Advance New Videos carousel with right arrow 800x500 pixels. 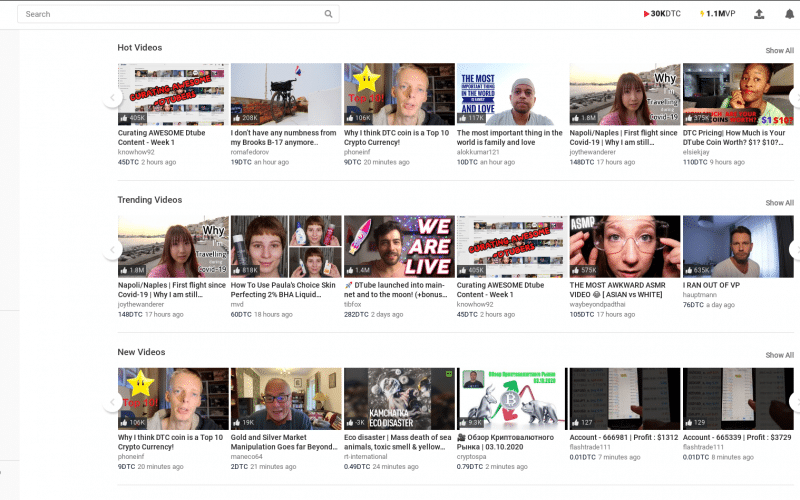(795, 402)
